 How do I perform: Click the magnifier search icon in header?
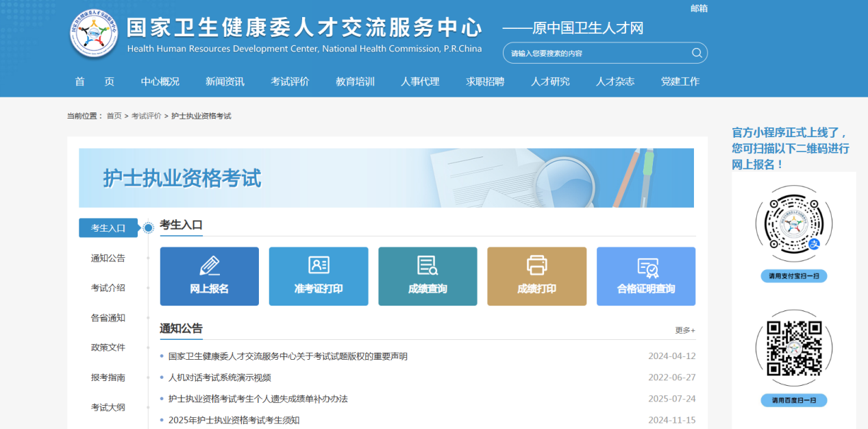697,53
